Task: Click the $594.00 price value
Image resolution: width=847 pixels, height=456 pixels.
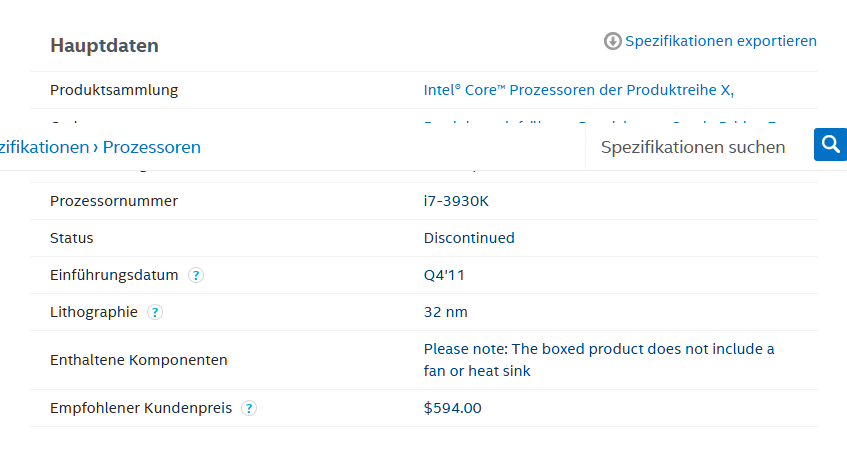Action: (x=452, y=408)
